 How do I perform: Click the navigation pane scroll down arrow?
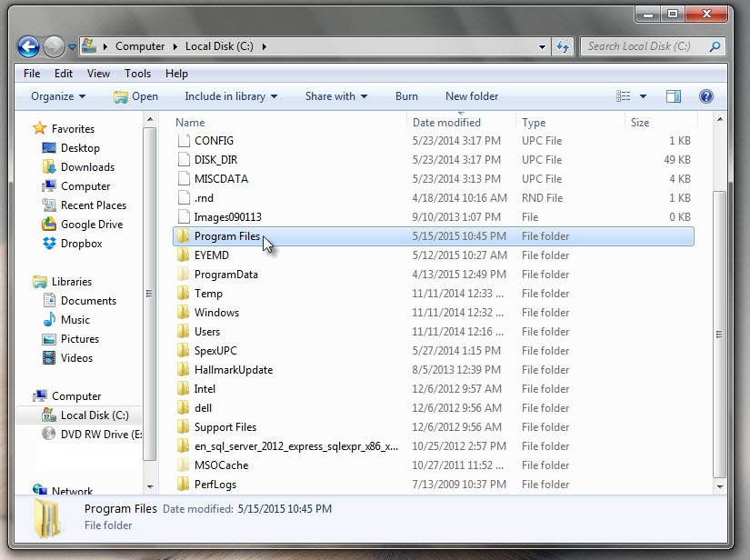pyautogui.click(x=150, y=487)
